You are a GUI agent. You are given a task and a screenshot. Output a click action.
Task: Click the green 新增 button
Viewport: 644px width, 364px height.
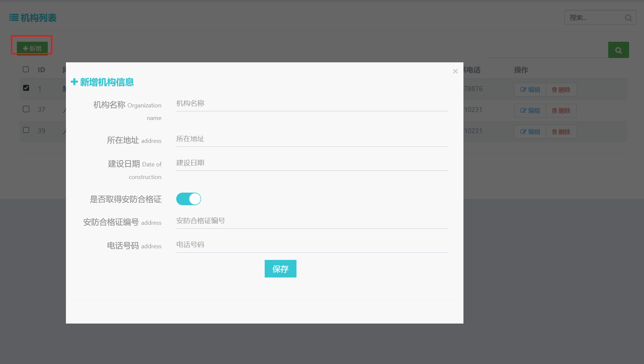32,48
